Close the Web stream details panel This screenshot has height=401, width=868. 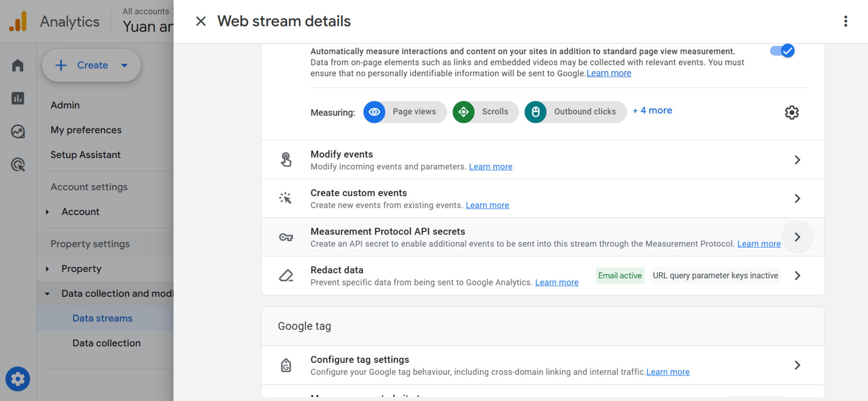pyautogui.click(x=200, y=21)
